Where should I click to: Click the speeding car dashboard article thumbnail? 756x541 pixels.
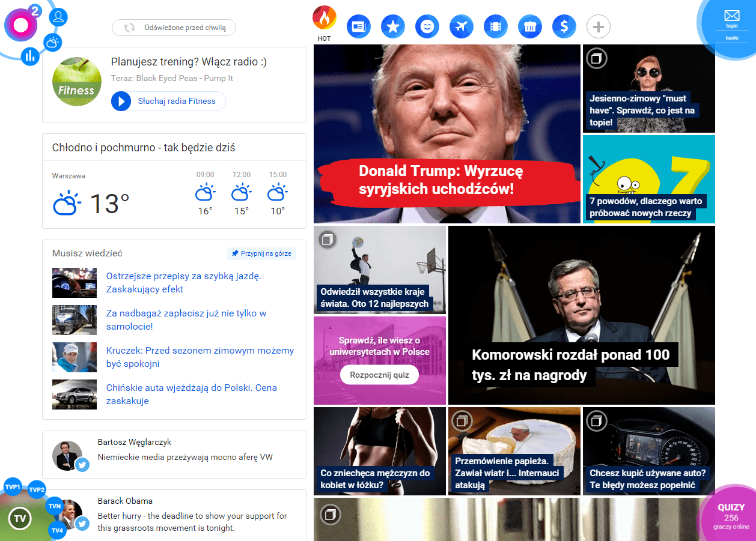click(75, 283)
